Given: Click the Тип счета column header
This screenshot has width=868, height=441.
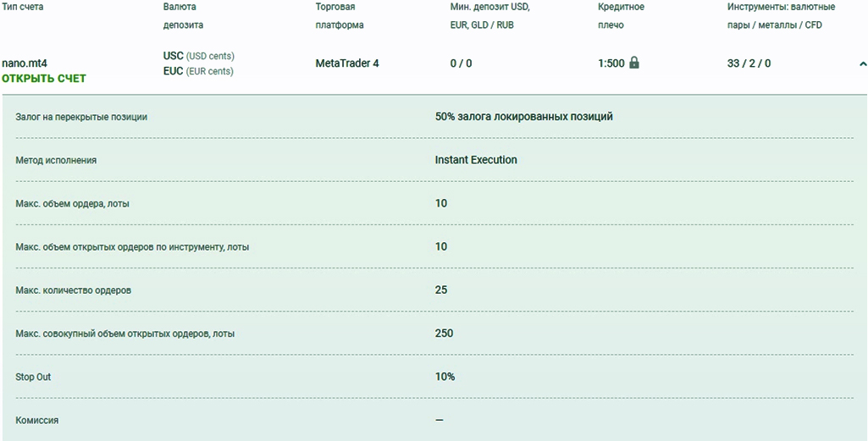Looking at the screenshot, I should pos(23,7).
